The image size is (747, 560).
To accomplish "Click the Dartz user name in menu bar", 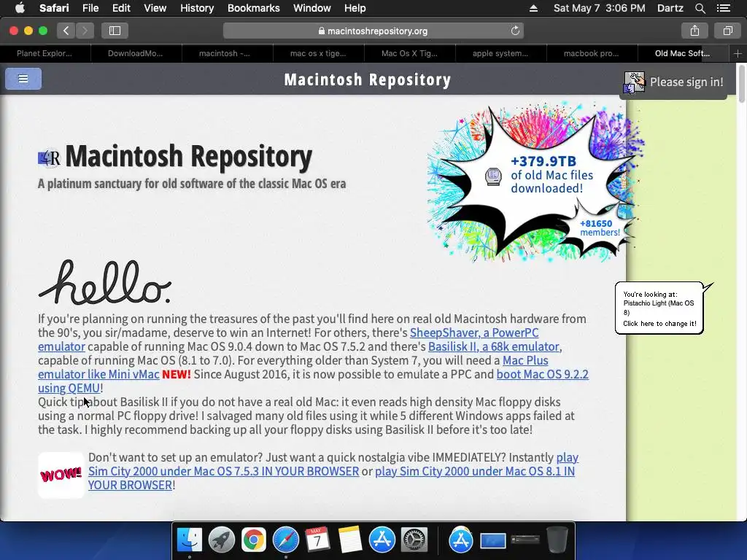I will (670, 8).
